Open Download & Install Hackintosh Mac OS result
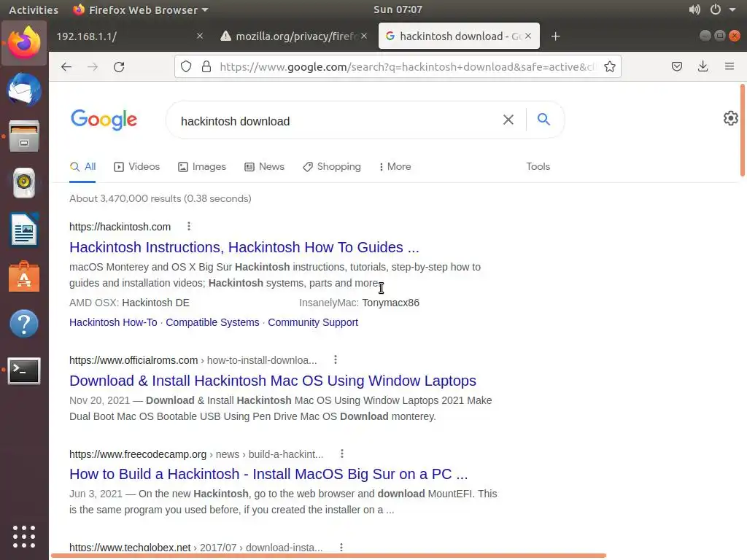Image resolution: width=747 pixels, height=560 pixels. pos(273,381)
